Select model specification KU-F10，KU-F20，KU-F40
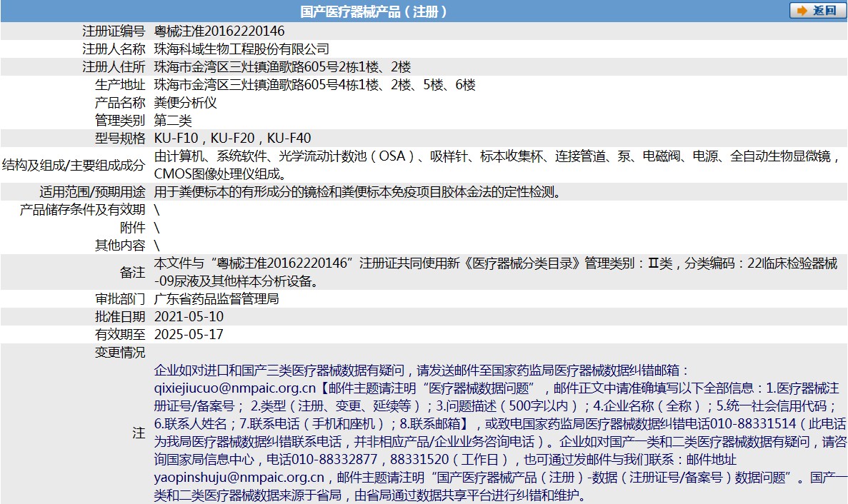 (x=233, y=138)
